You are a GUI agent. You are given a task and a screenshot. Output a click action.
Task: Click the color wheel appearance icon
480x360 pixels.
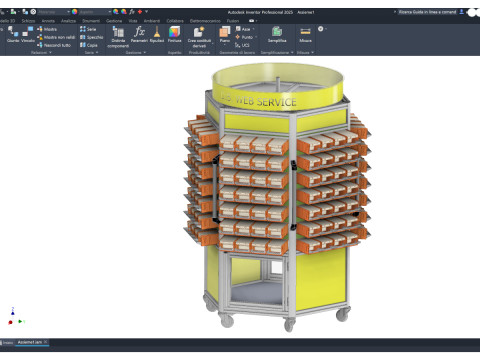[x=75, y=12]
